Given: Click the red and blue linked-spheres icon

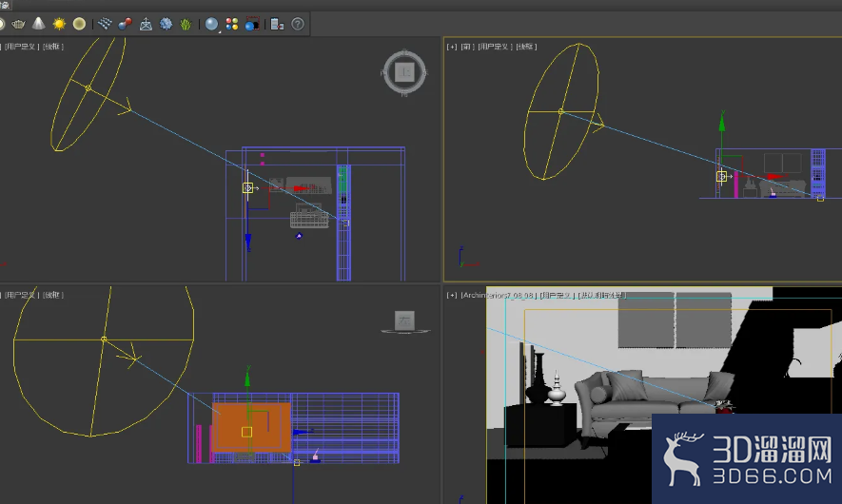Looking at the screenshot, I should (126, 24).
